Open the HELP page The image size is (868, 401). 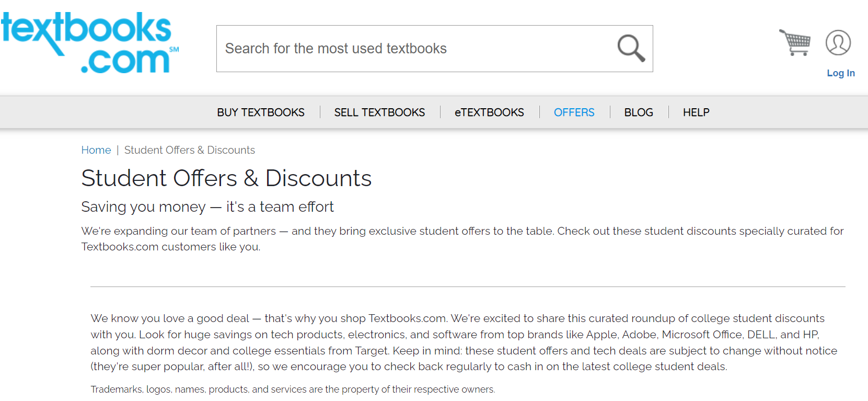click(x=696, y=112)
